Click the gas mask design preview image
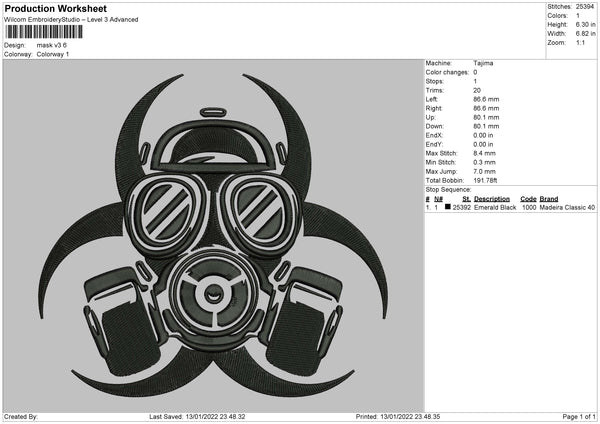The image size is (600, 424). tap(214, 236)
